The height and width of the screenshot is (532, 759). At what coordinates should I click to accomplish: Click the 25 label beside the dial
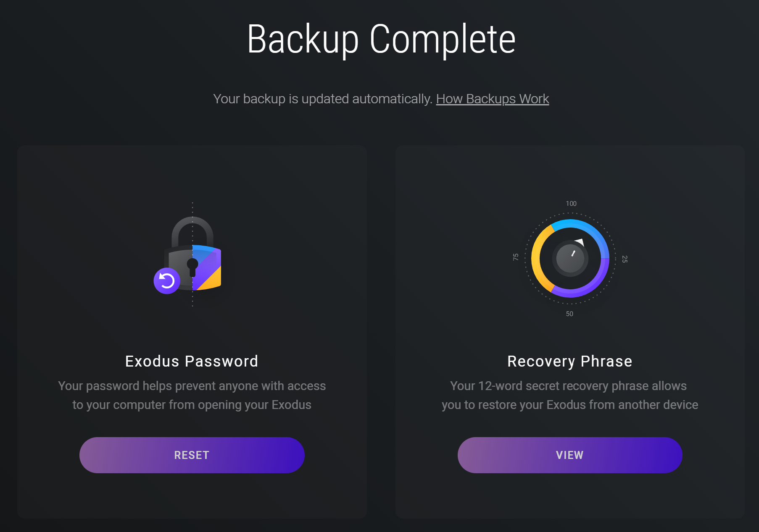[x=625, y=259]
